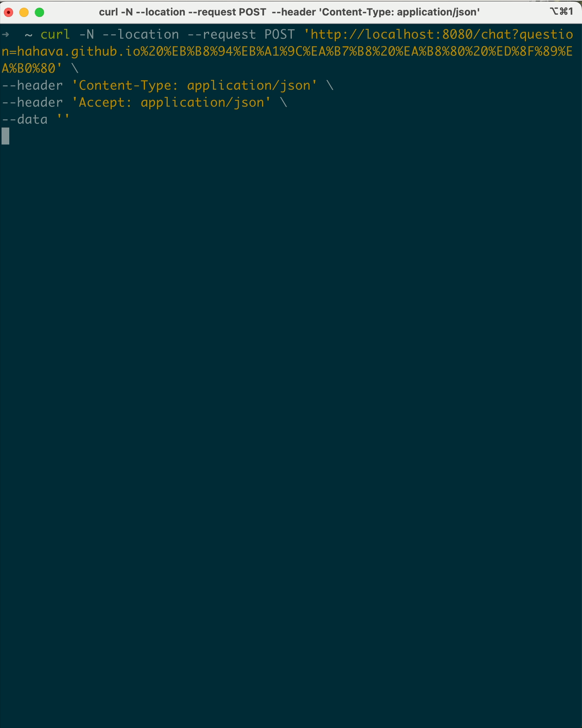Minimize the terminal using the yellow button
The height and width of the screenshot is (728, 582).
pos(24,12)
